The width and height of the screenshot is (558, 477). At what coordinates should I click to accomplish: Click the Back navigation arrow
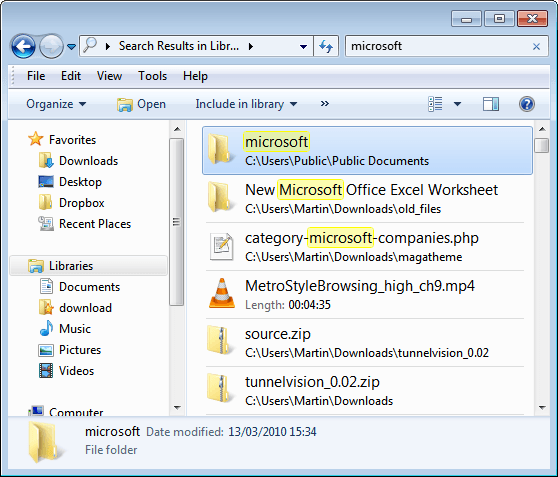23,46
